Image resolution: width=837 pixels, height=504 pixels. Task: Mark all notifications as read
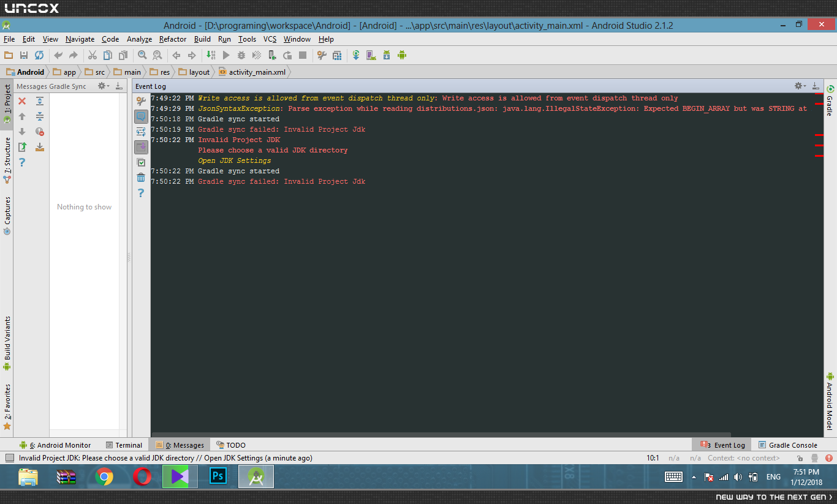pos(141,162)
